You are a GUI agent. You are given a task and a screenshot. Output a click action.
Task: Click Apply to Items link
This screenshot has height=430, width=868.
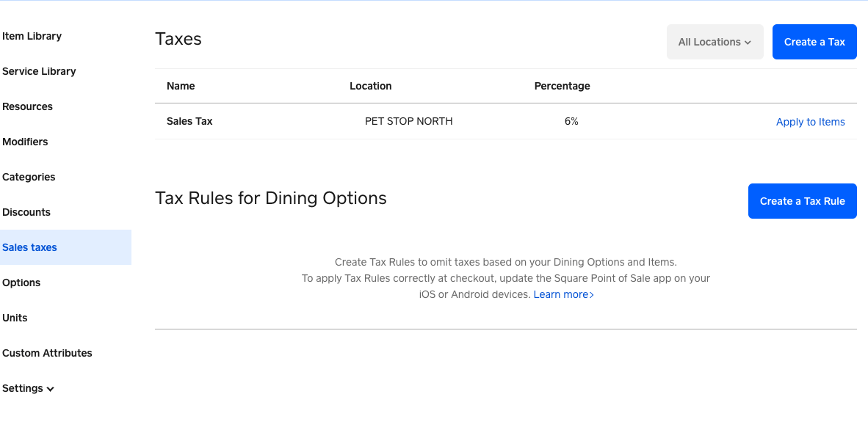pos(810,122)
